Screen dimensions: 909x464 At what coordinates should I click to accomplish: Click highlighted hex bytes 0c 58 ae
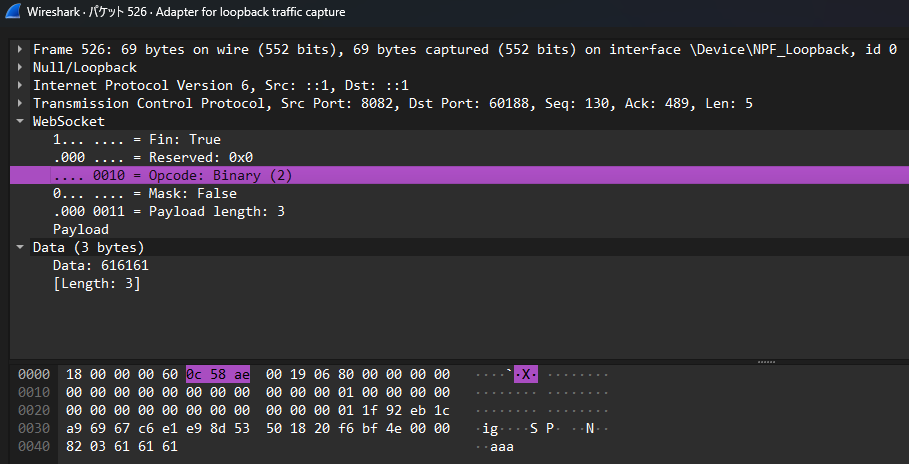pyautogui.click(x=218, y=375)
